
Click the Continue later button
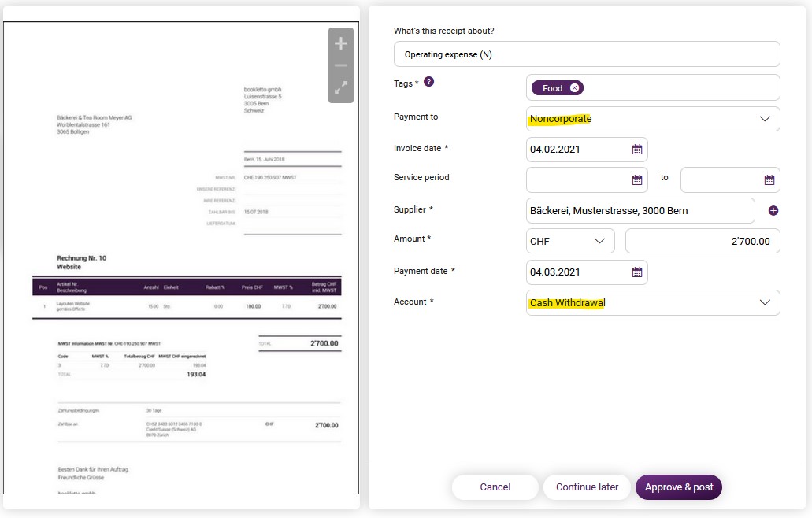pos(587,487)
